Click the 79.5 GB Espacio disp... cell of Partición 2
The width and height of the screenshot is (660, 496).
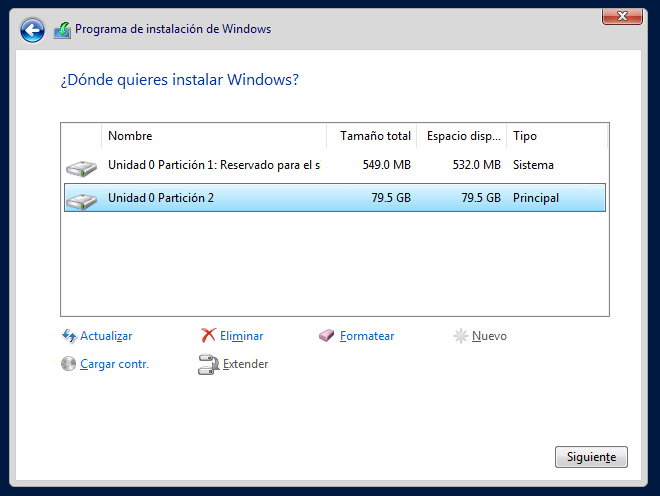click(481, 198)
